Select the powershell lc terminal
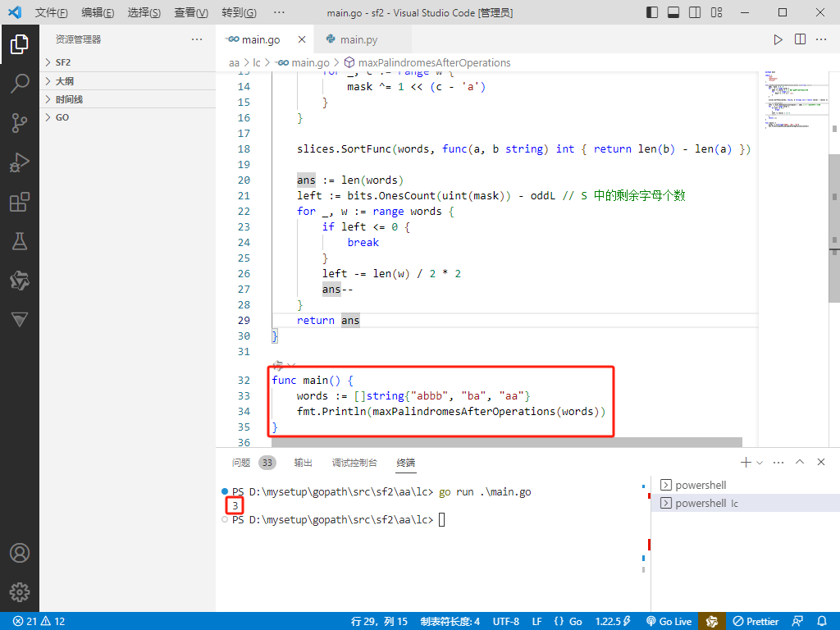Image resolution: width=840 pixels, height=630 pixels. (x=745, y=503)
